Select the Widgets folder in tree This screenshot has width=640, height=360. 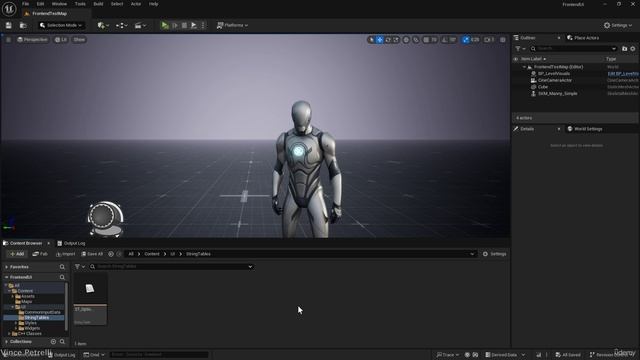coord(32,328)
